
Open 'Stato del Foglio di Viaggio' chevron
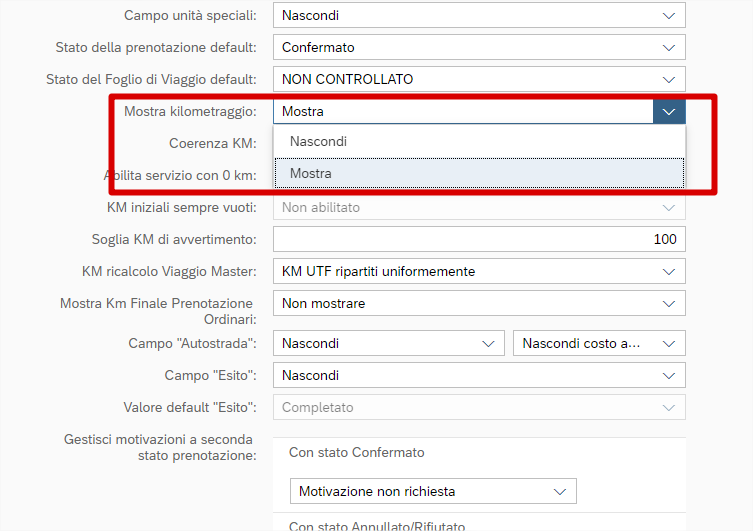pos(669,79)
